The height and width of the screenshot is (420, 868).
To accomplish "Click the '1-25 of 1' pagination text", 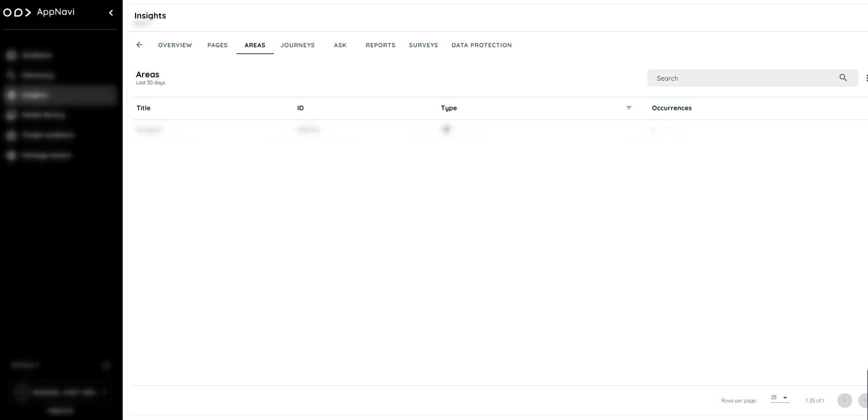I will (815, 401).
